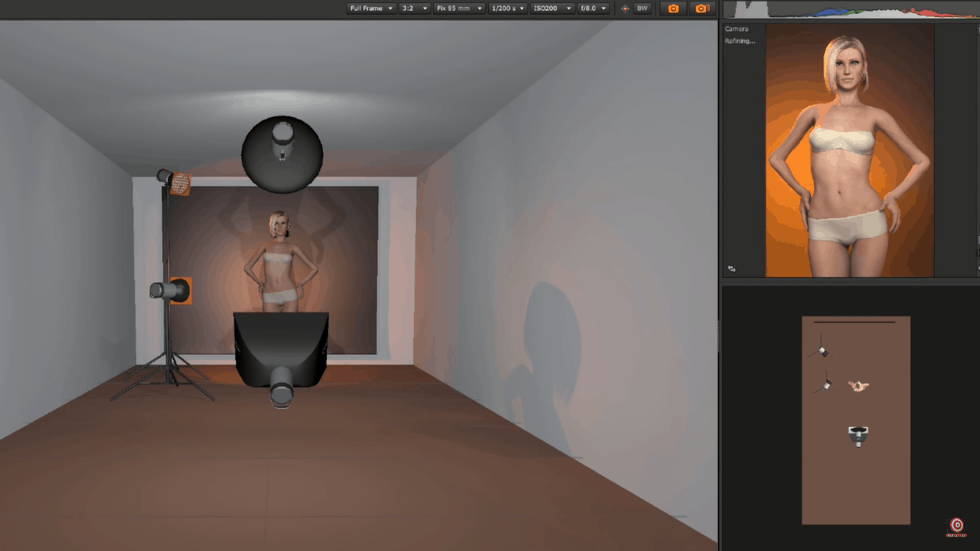
Task: Click the "Camera" label in the preview panel
Action: tap(737, 29)
